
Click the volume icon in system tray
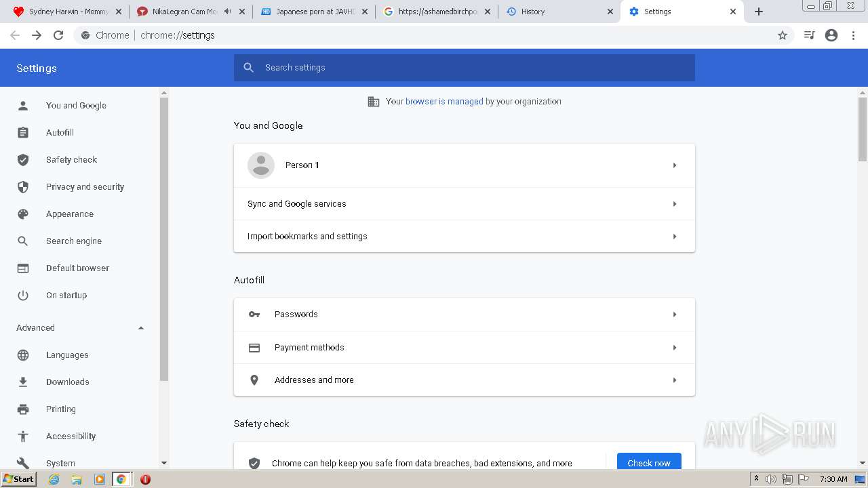[771, 479]
